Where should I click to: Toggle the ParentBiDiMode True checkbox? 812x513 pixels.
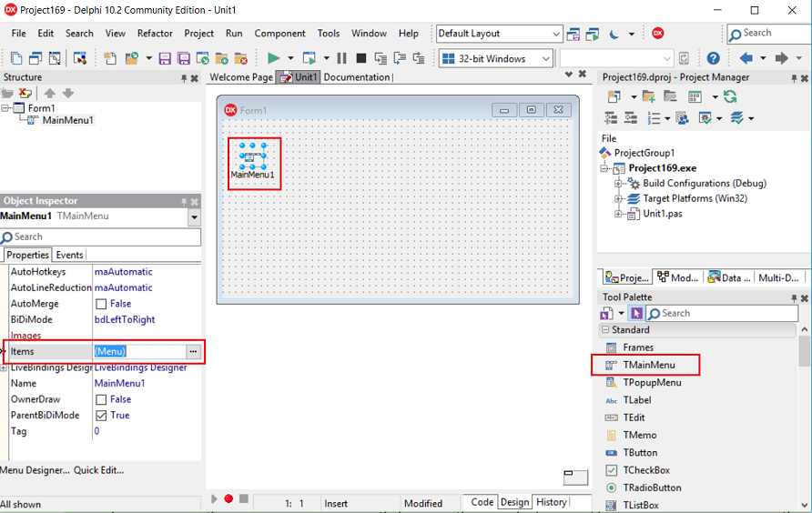click(101, 415)
